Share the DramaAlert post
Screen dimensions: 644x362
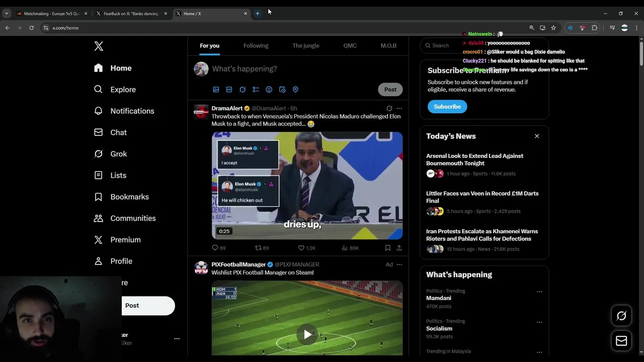click(399, 248)
